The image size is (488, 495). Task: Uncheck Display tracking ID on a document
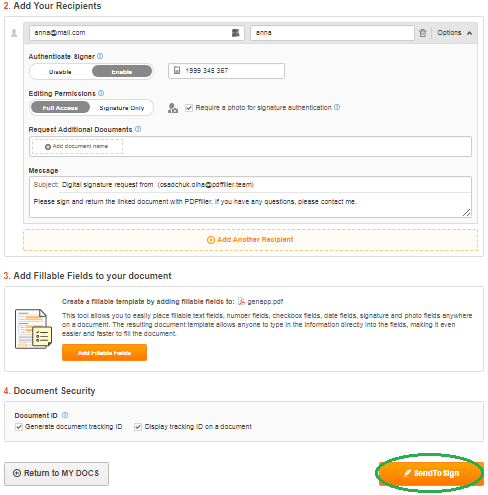tap(138, 427)
